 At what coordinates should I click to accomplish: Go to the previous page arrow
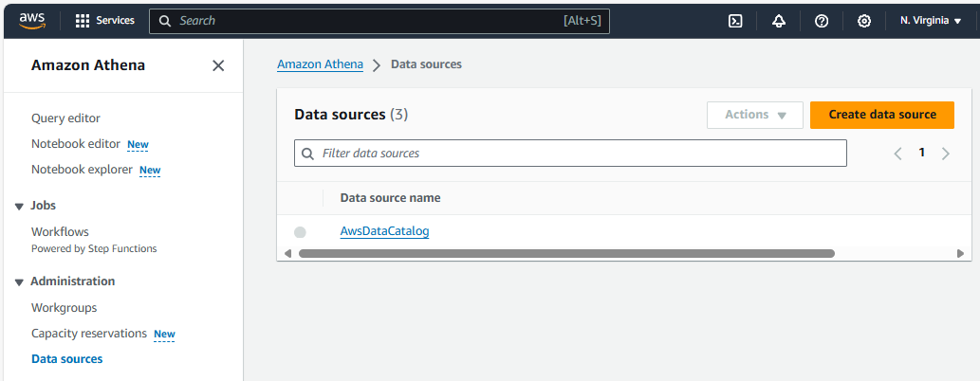coord(898,153)
